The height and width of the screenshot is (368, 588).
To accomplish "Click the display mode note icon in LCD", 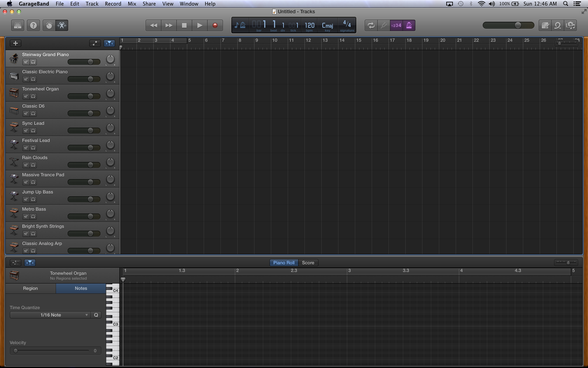I will [240, 25].
